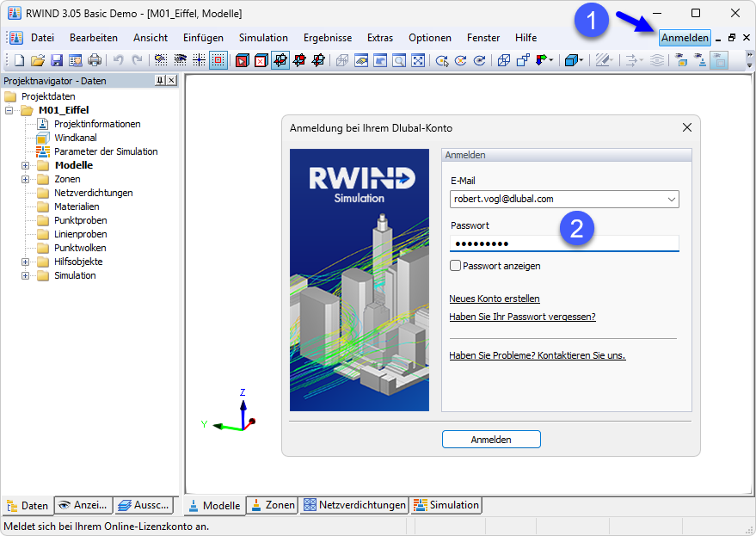
Task: Switch to the Zonen bottom tab
Action: click(273, 505)
